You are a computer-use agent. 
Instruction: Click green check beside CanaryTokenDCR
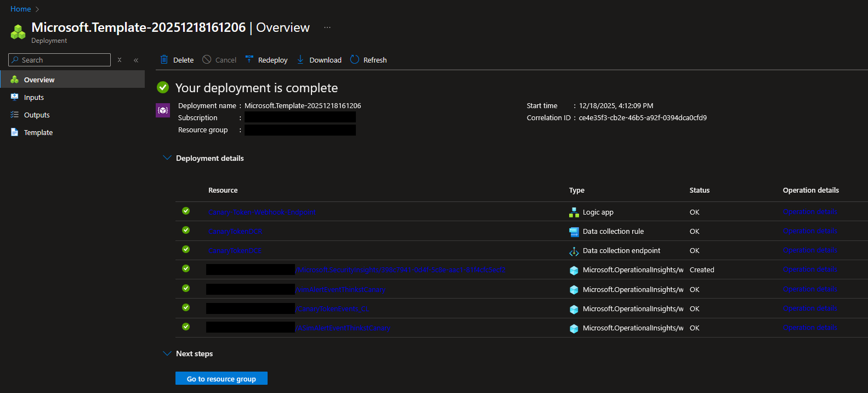pyautogui.click(x=186, y=230)
